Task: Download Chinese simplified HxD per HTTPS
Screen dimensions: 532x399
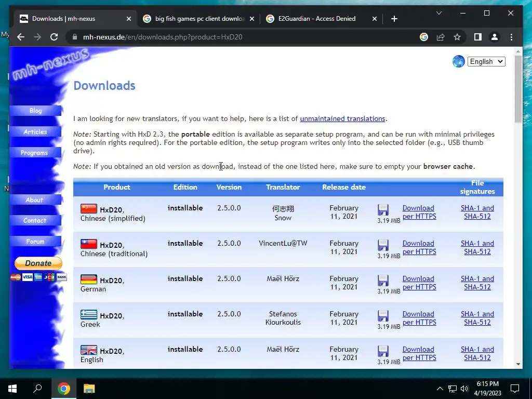Action: [419, 212]
